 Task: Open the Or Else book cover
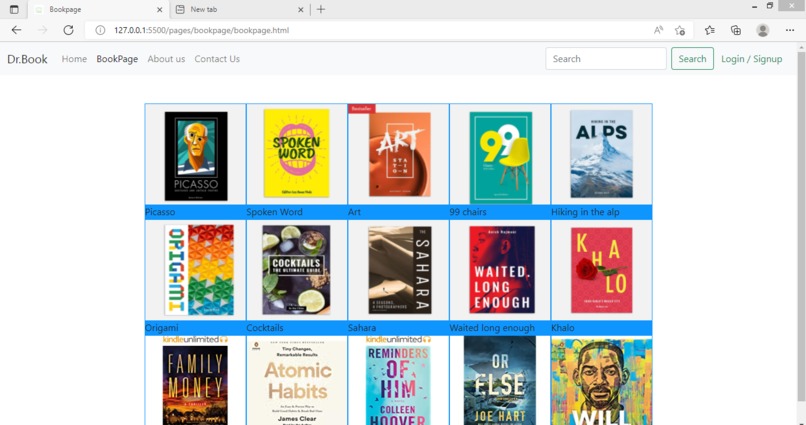500,380
